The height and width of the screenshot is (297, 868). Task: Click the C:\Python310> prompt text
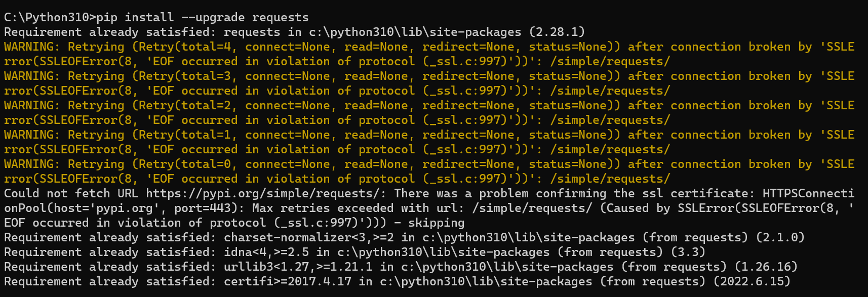[x=50, y=18]
